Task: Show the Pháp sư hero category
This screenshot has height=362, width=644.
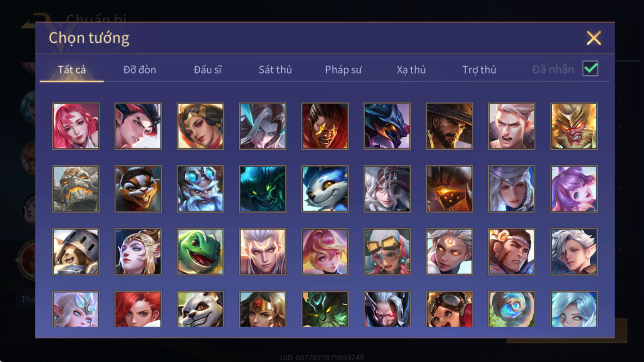Action: point(343,70)
